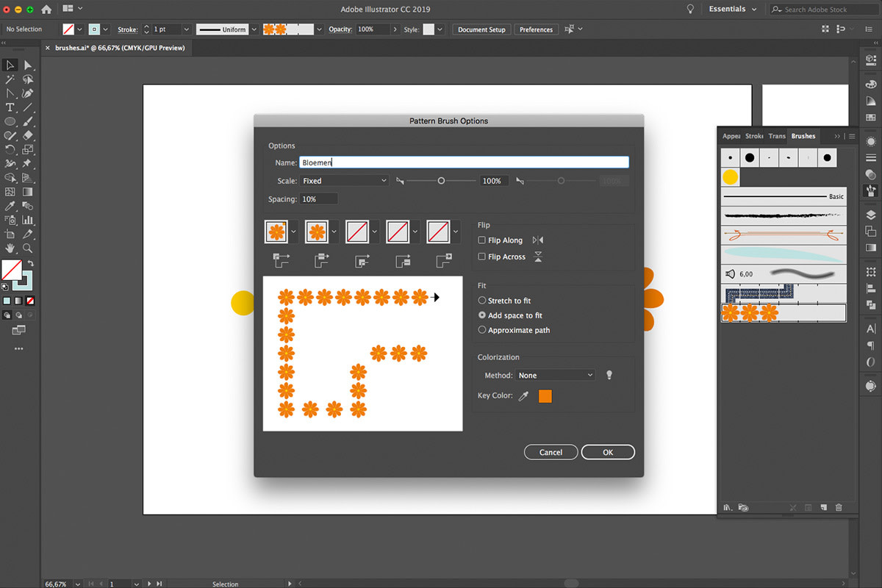
Task: Open the Colorization Method dropdown
Action: pyautogui.click(x=555, y=376)
